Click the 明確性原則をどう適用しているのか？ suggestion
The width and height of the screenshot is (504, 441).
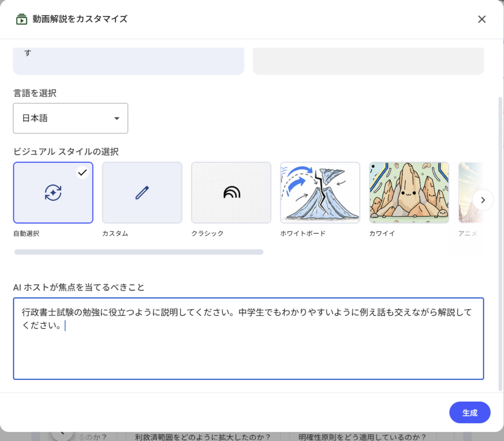[361, 436]
